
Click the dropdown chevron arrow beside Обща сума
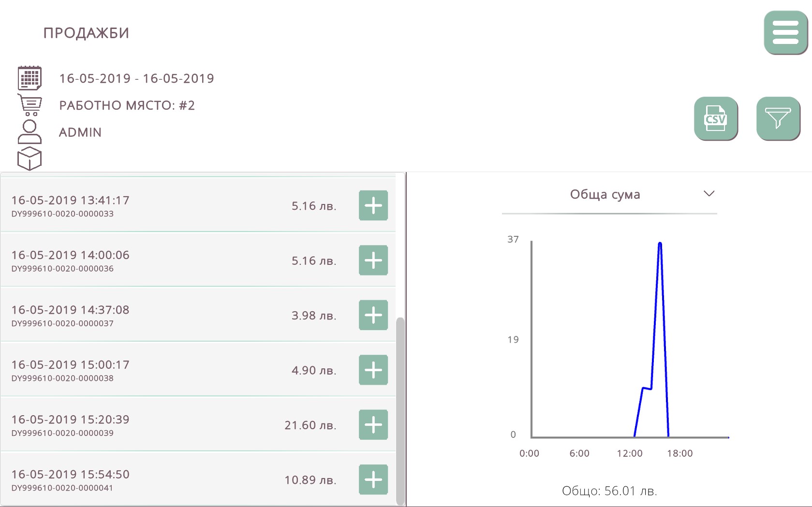709,194
